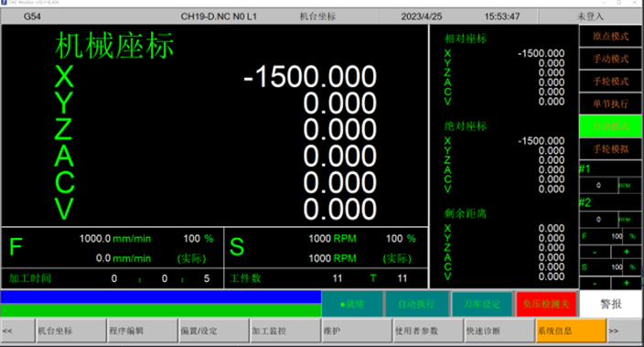The height and width of the screenshot is (347, 644).
Task: Click the 相对座标 relative coordinates heading
Action: 466,38
